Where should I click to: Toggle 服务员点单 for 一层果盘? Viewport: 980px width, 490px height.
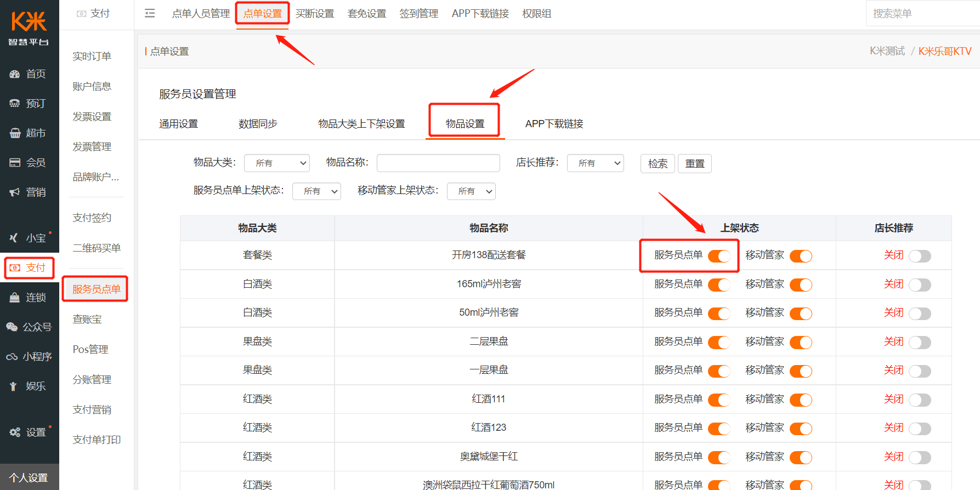[719, 371]
